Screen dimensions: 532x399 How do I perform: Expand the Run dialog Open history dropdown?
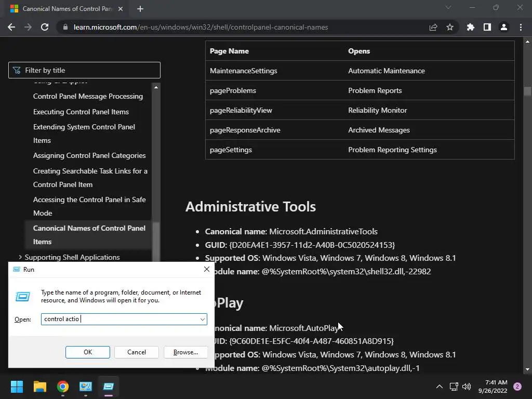click(202, 320)
